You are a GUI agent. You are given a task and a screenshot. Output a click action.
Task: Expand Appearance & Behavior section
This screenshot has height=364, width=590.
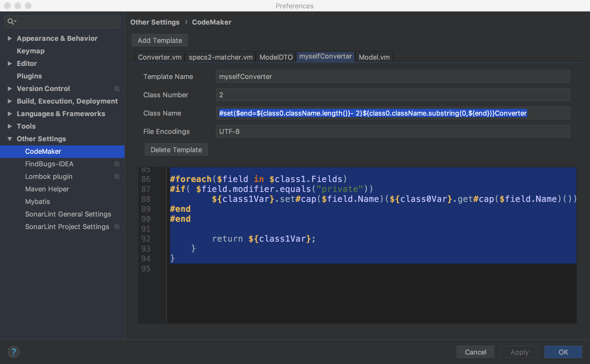[x=10, y=38]
